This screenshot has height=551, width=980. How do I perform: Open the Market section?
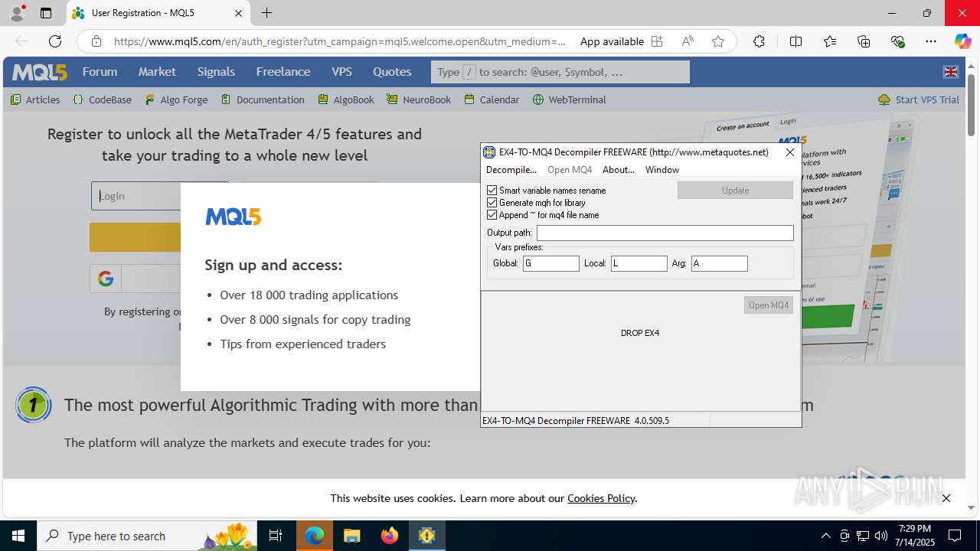(157, 72)
